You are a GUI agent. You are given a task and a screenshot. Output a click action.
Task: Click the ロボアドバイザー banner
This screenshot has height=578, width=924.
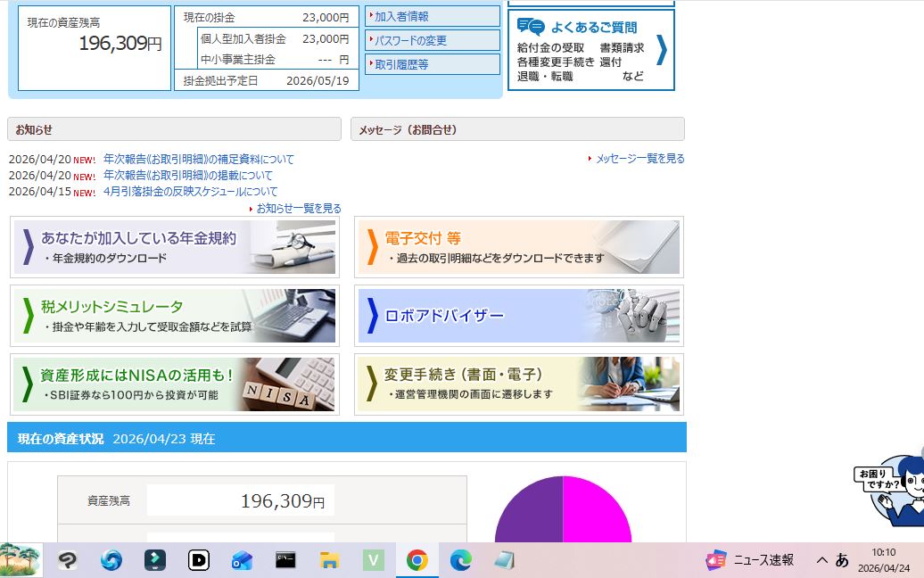pos(519,316)
